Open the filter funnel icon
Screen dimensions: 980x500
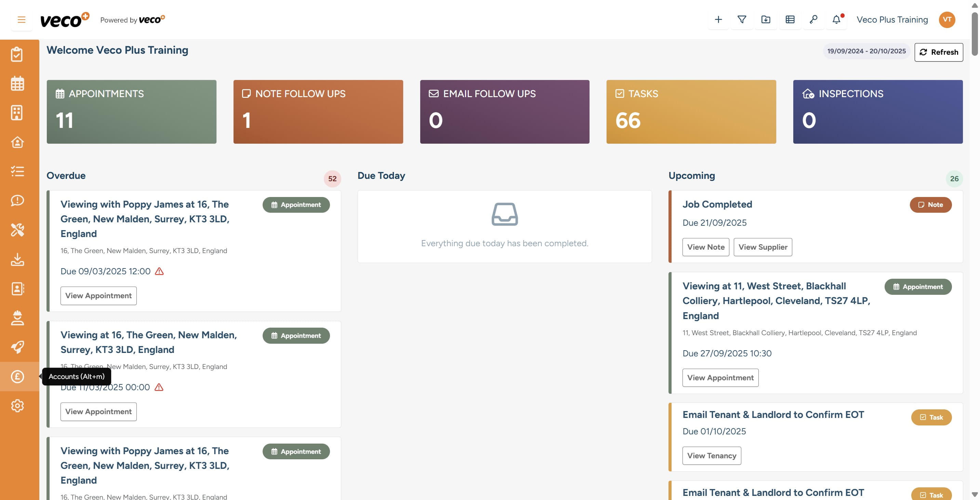click(742, 20)
